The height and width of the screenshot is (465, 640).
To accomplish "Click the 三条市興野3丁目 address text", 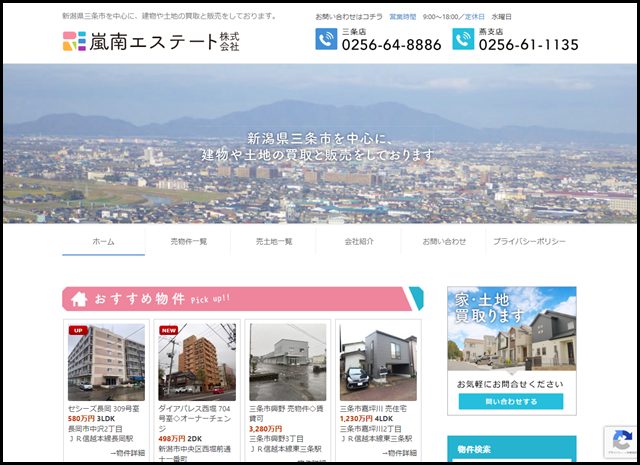I will pos(276,439).
